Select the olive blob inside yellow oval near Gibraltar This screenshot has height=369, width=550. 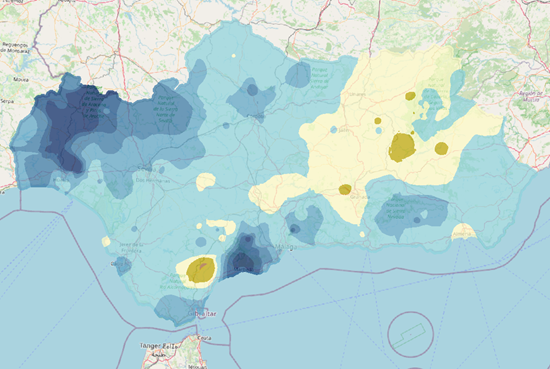(201, 270)
